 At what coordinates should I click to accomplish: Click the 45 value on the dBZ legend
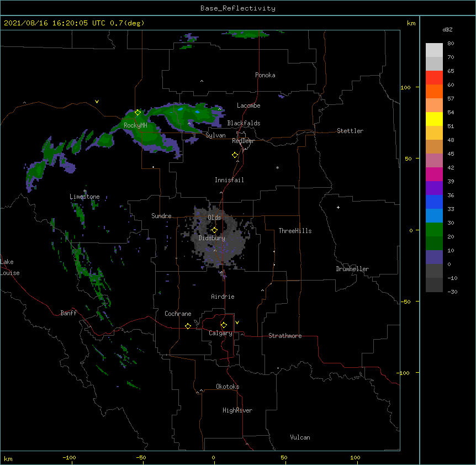click(x=451, y=154)
